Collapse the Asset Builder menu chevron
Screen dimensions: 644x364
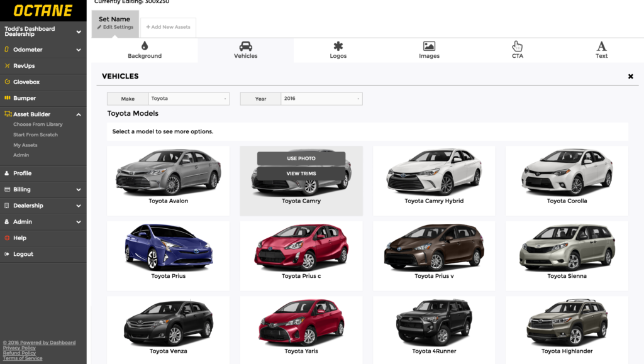79,114
